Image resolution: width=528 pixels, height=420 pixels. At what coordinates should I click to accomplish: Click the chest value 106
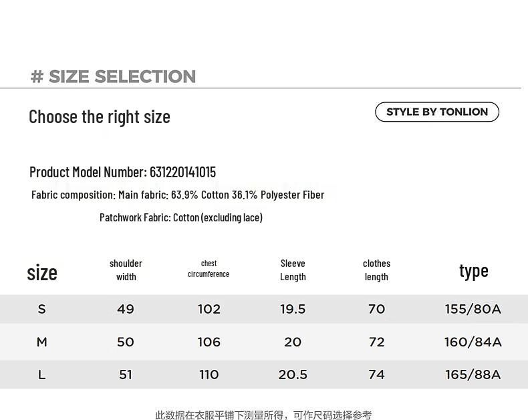coord(209,342)
